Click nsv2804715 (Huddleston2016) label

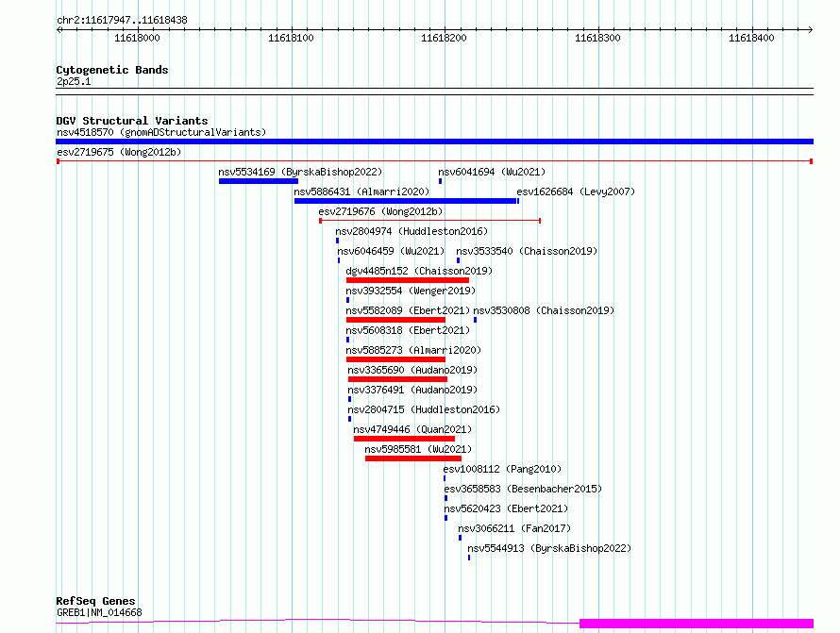point(424,409)
